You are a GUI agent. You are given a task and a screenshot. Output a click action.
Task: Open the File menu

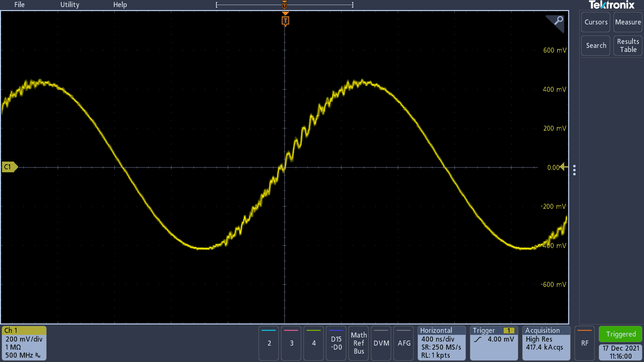(x=19, y=5)
